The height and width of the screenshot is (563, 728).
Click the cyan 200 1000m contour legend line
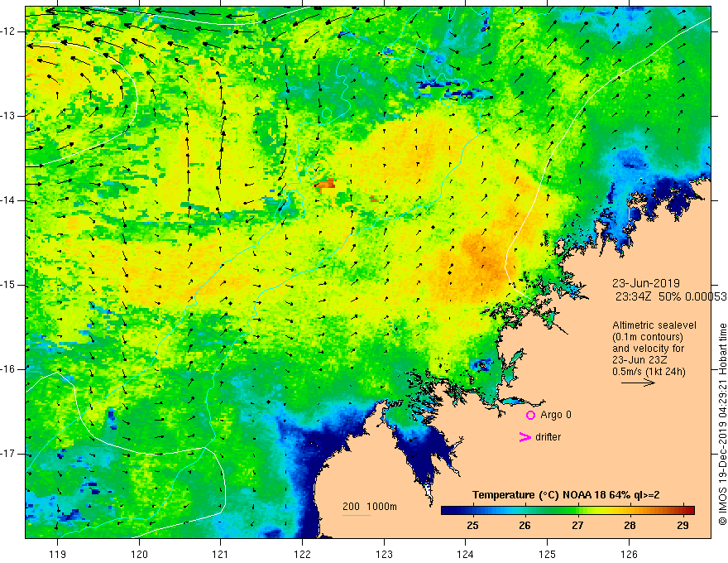(x=356, y=515)
